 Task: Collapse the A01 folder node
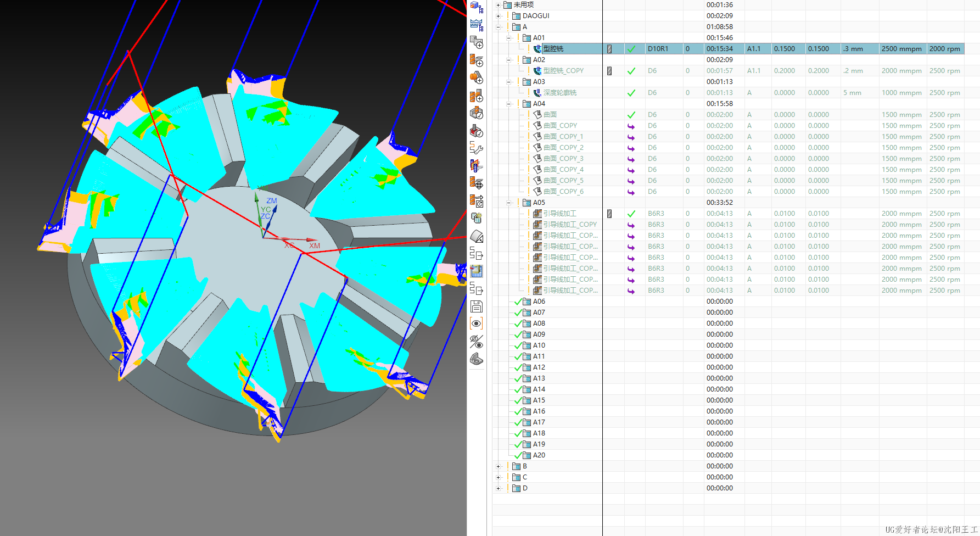(508, 38)
